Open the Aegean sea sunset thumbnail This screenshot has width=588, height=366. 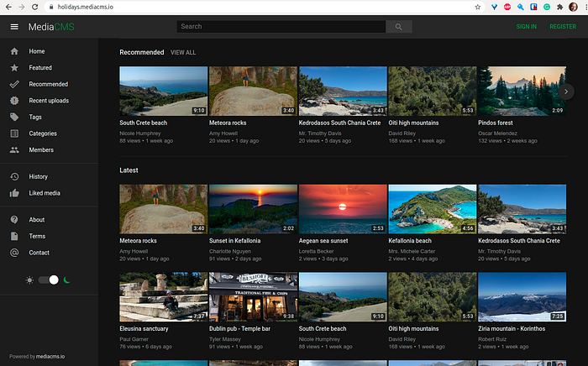pos(343,209)
